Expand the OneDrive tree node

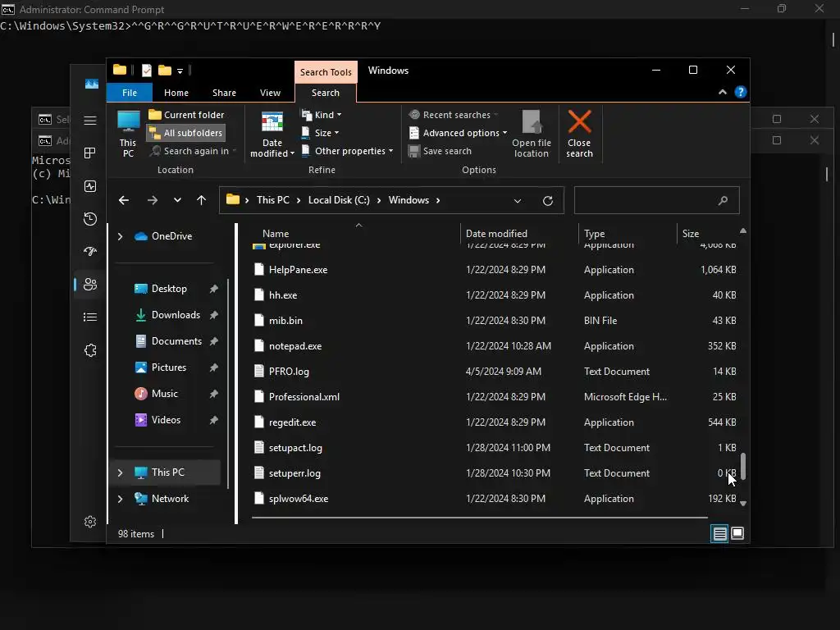click(x=120, y=236)
